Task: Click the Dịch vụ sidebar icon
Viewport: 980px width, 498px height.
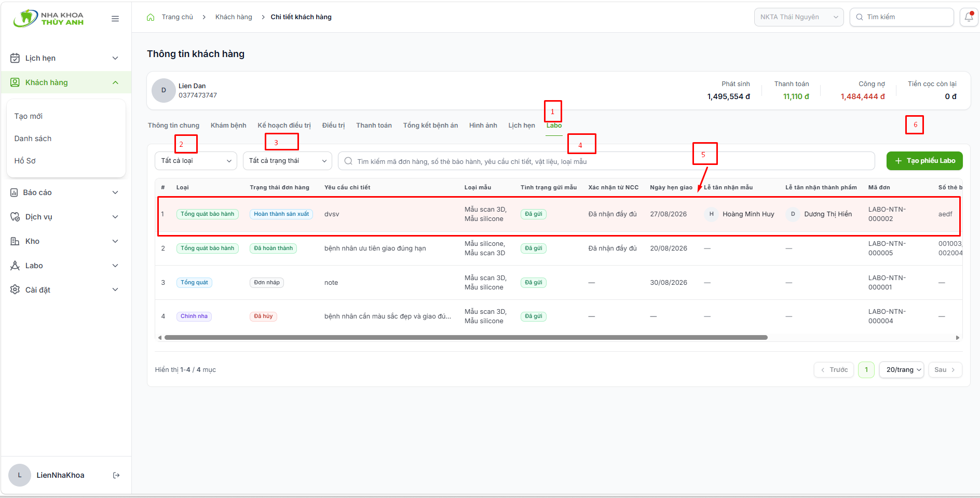Action: [x=15, y=217]
